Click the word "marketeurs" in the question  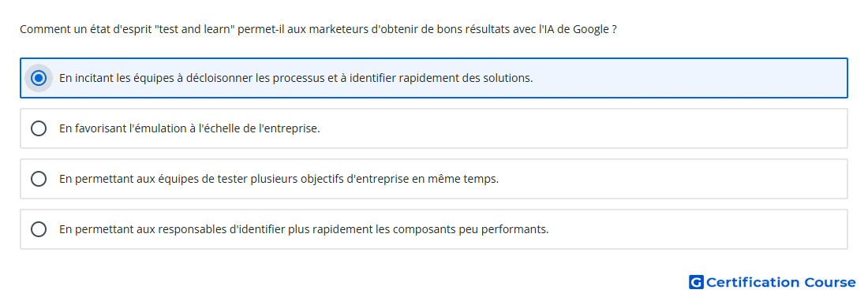339,29
